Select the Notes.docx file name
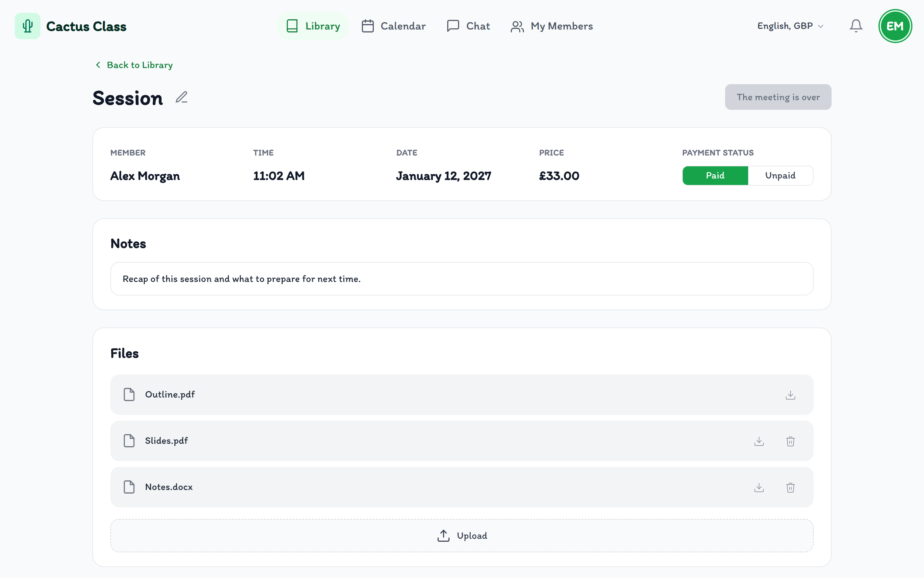Image resolution: width=924 pixels, height=578 pixels. coord(169,487)
